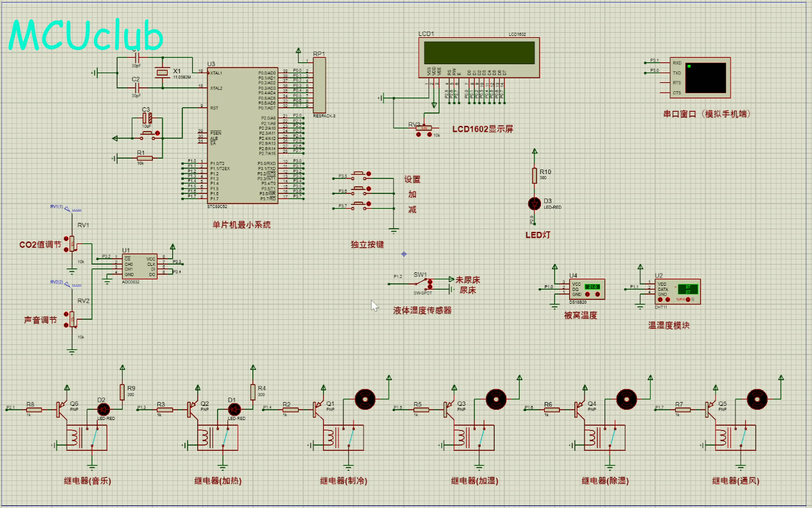Click RV1 CO2 potentiometer upper red adjust dot
Screen dimensions: 812x508
66,239
